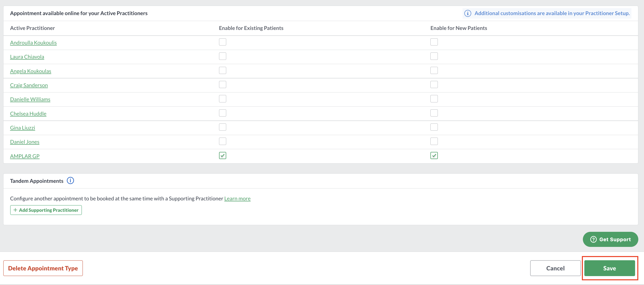Viewport: 644px width, 285px height.
Task: Enable new patients for Angela Koukoulas
Action: pos(434,71)
